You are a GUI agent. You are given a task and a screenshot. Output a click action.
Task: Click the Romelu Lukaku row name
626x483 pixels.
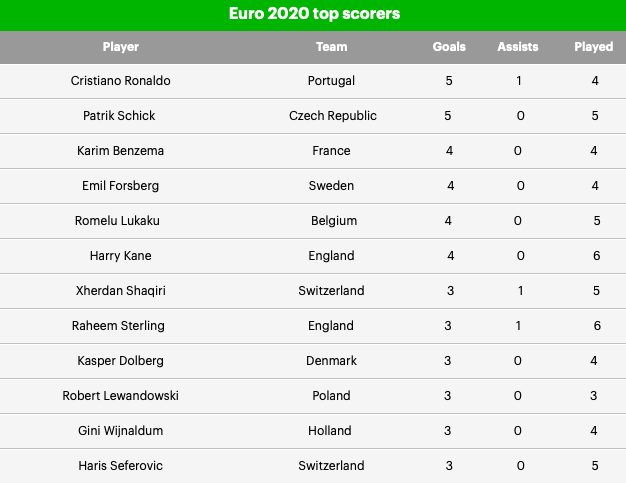click(x=121, y=220)
